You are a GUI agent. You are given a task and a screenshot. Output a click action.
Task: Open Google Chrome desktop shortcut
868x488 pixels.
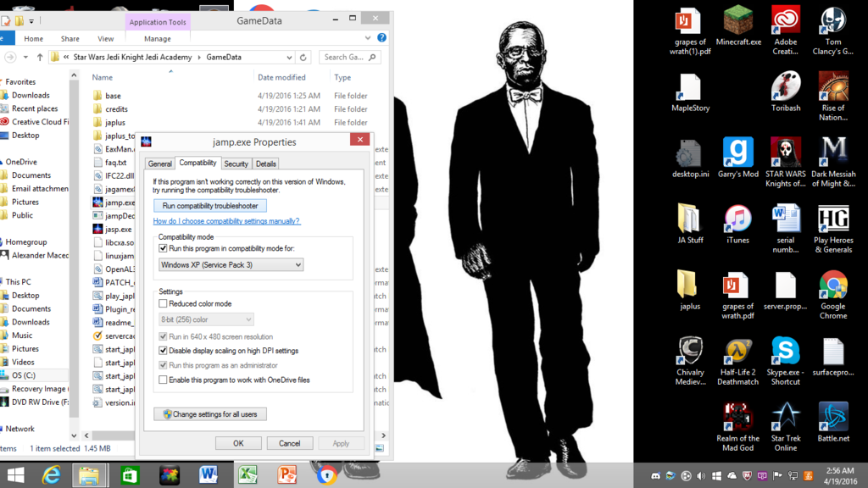point(832,294)
